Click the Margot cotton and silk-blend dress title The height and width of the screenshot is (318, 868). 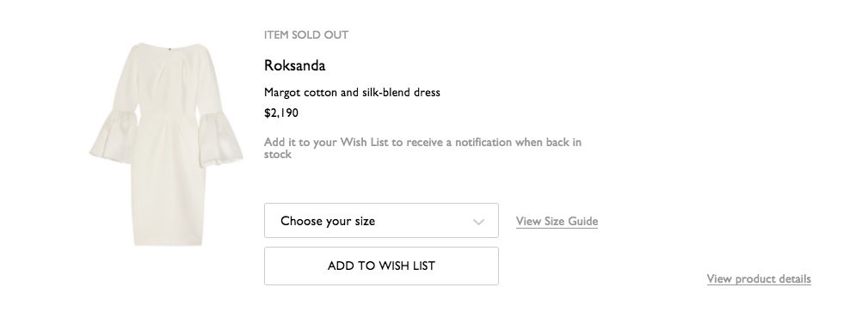352,92
